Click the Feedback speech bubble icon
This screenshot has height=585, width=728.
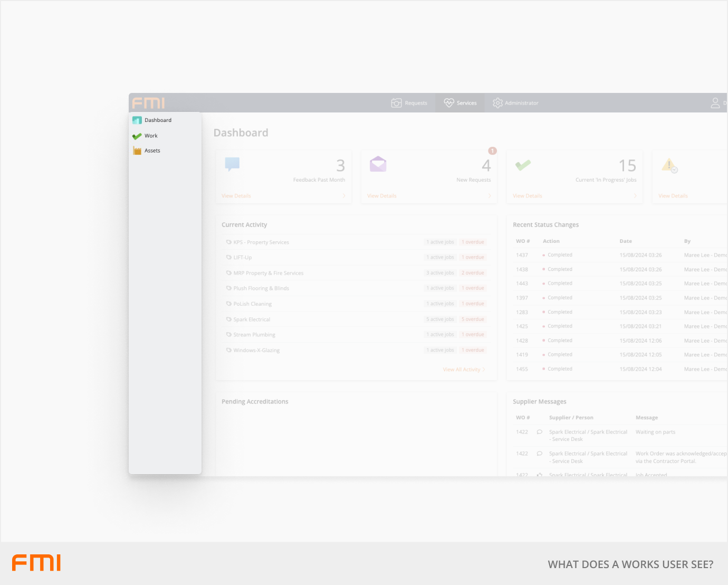(232, 164)
